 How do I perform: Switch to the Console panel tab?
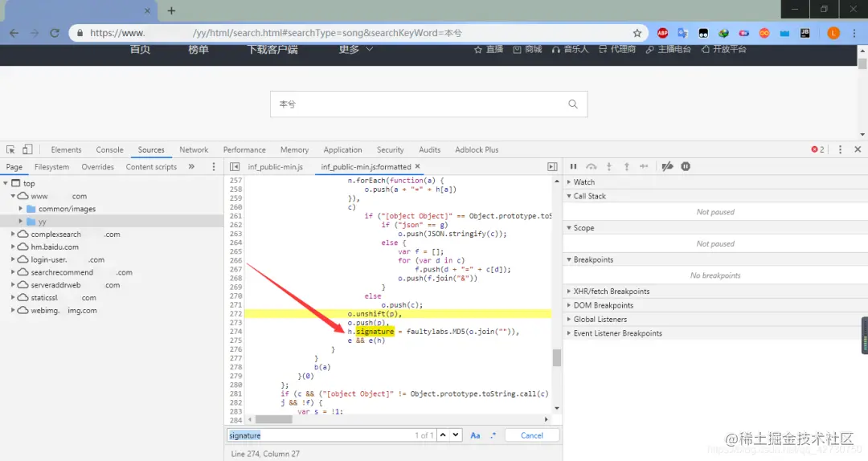point(109,149)
